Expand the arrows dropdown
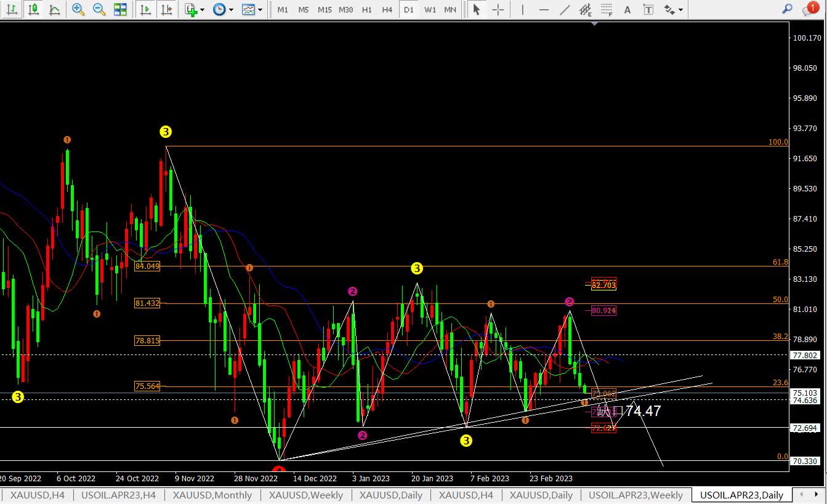Image resolution: width=827 pixels, height=504 pixels. pyautogui.click(x=680, y=10)
